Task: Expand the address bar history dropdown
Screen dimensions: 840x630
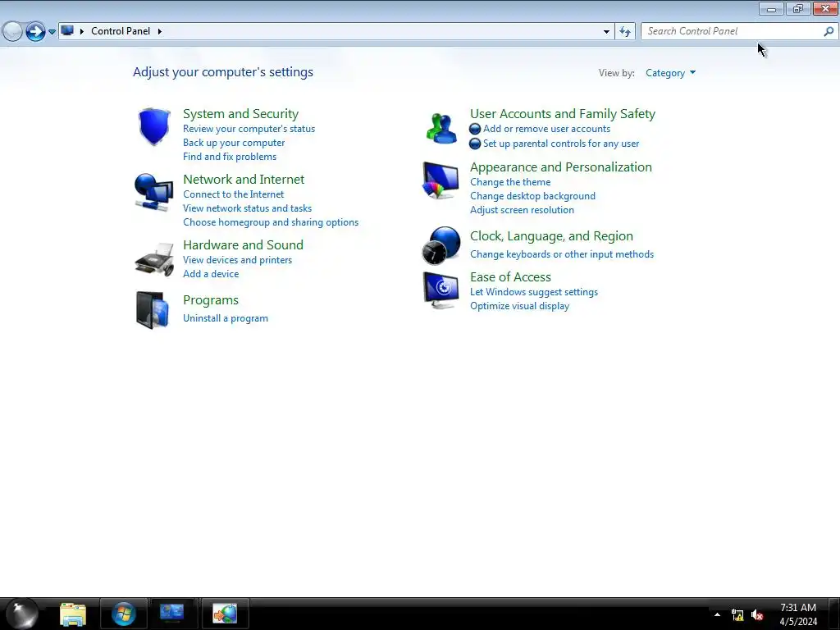Action: [606, 32]
